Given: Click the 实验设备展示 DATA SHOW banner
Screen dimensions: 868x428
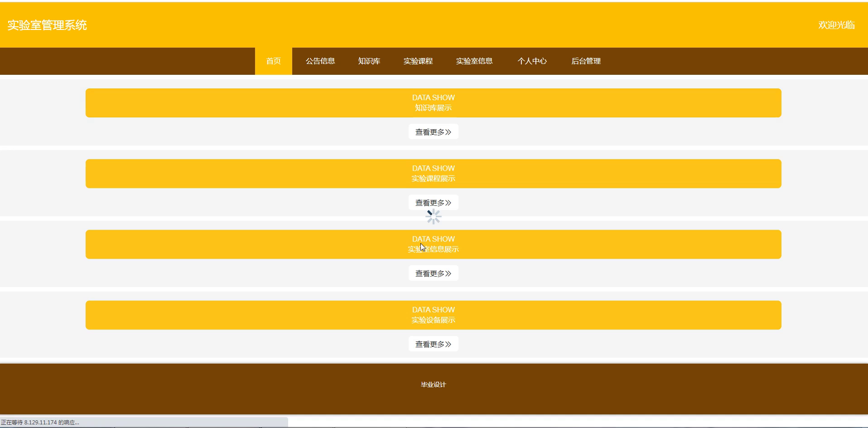Looking at the screenshot, I should coord(434,315).
